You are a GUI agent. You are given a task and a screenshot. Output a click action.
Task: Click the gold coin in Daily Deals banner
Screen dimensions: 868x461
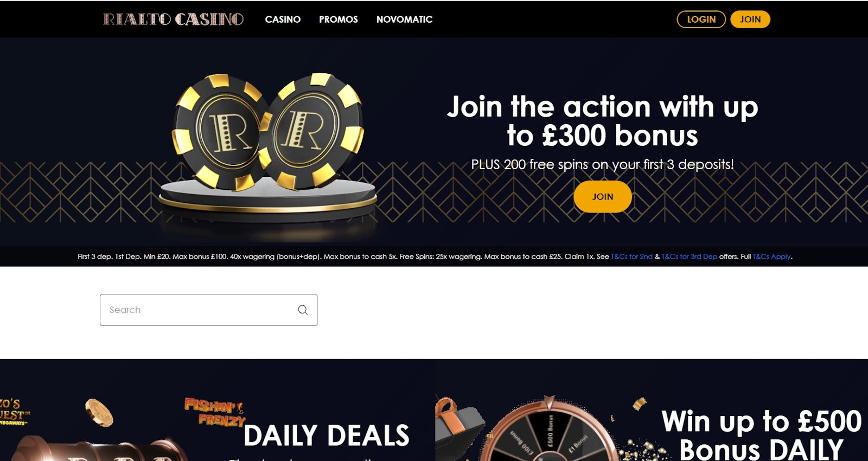click(x=99, y=413)
